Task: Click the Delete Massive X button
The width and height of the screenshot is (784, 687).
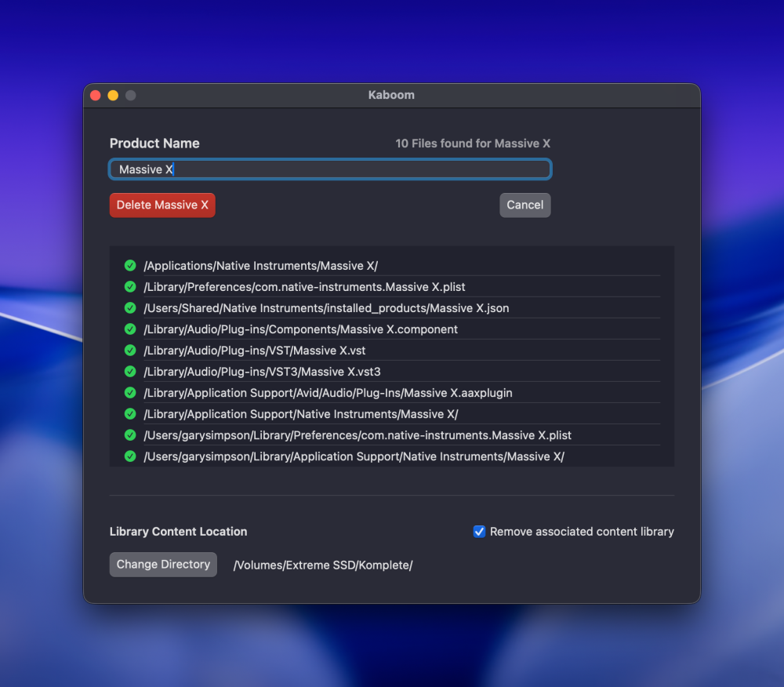Action: [162, 205]
